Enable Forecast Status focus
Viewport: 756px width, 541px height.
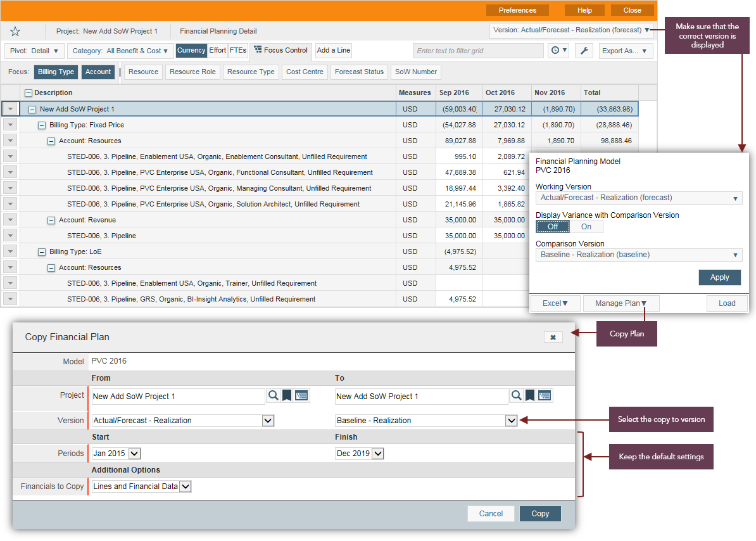coord(359,72)
